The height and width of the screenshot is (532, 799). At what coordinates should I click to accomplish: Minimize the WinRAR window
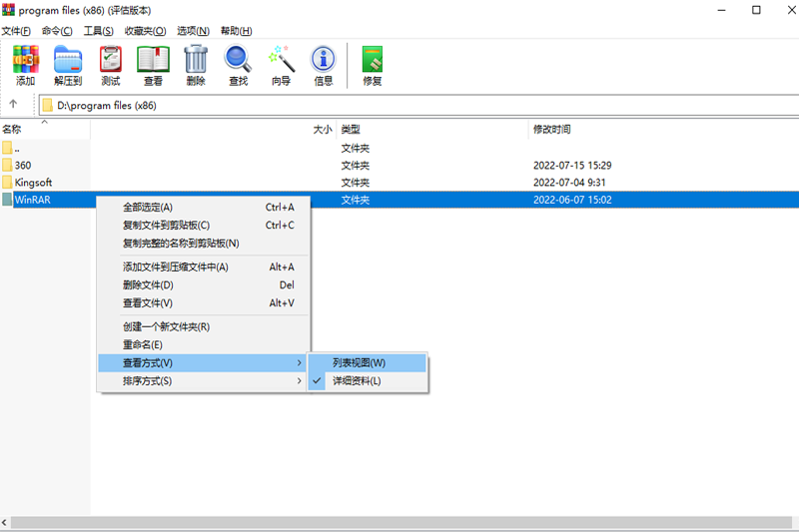tap(721, 10)
